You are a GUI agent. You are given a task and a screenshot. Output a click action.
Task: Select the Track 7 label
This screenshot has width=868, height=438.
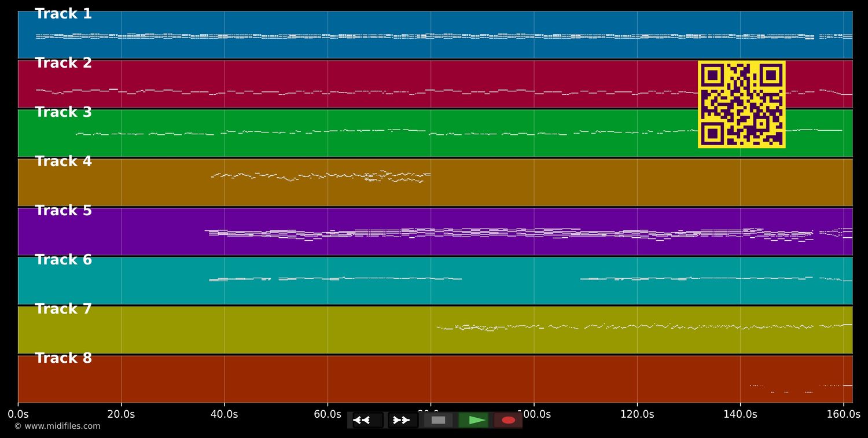[63, 309]
